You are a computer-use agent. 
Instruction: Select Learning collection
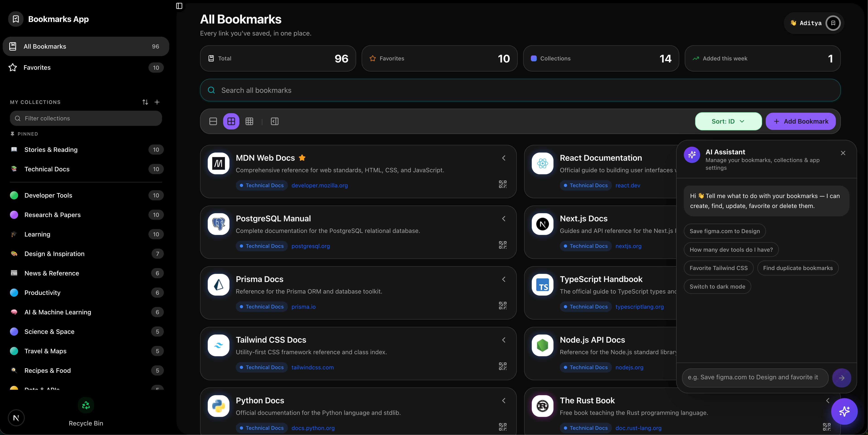tap(86, 234)
